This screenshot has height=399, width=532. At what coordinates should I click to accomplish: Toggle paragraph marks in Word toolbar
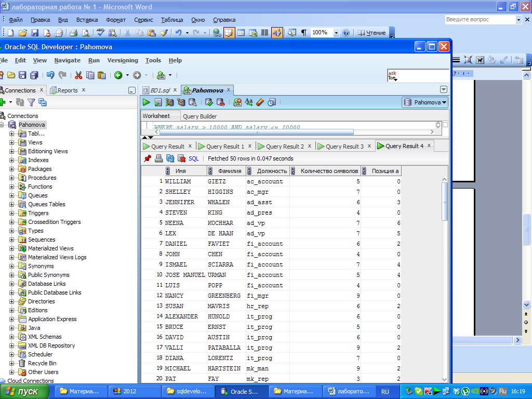coord(303,33)
